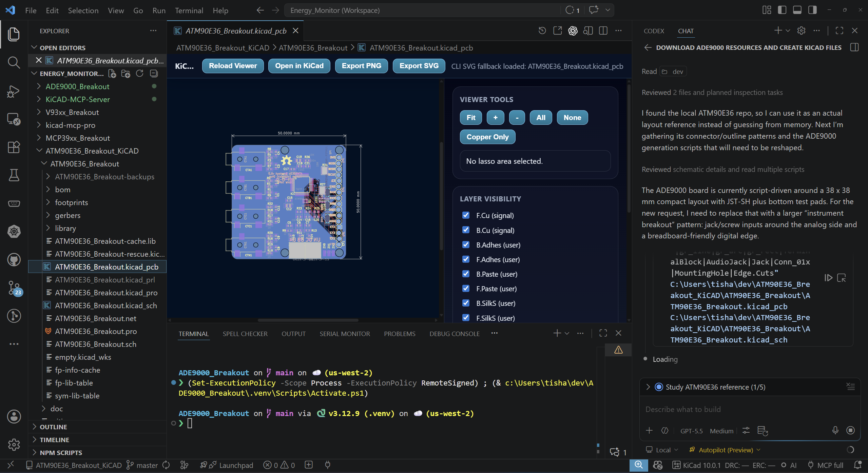This screenshot has width=868, height=473.
Task: Switch to the CODEX tab
Action: click(x=654, y=31)
